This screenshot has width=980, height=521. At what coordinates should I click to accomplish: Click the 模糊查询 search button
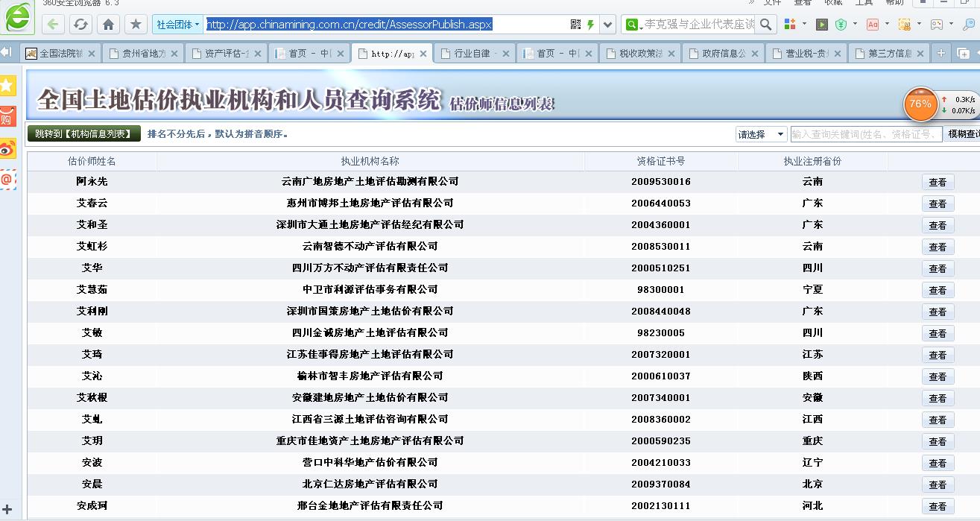[962, 134]
